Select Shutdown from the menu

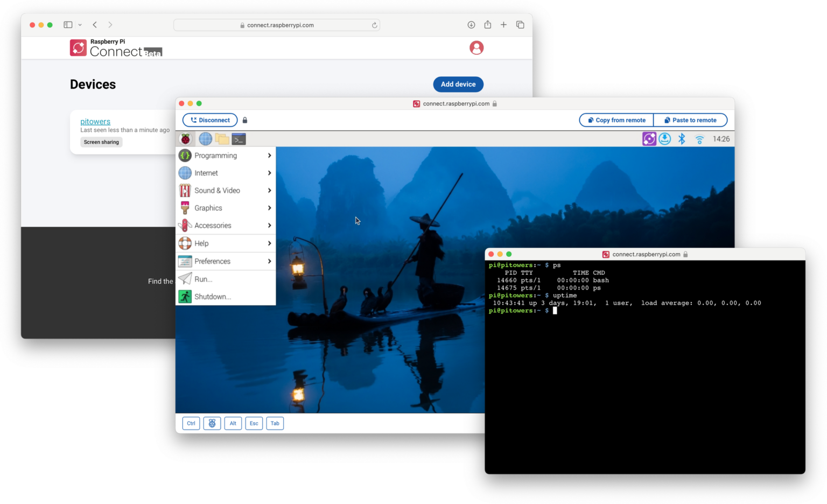coord(213,296)
